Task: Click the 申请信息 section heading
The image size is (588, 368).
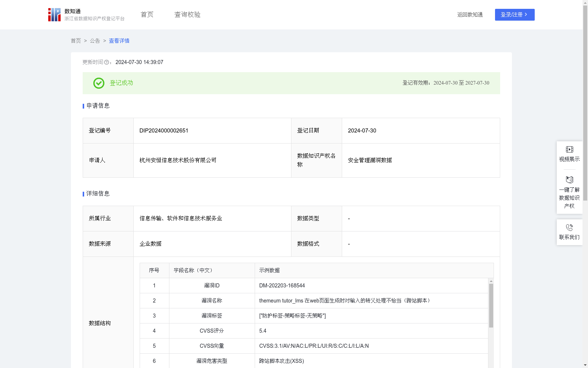Action: (98, 106)
